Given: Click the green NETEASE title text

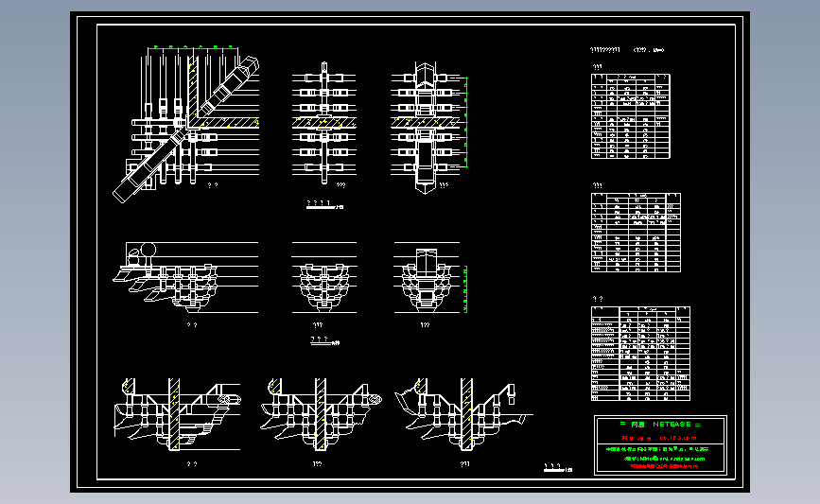Looking at the screenshot, I should tap(660, 424).
